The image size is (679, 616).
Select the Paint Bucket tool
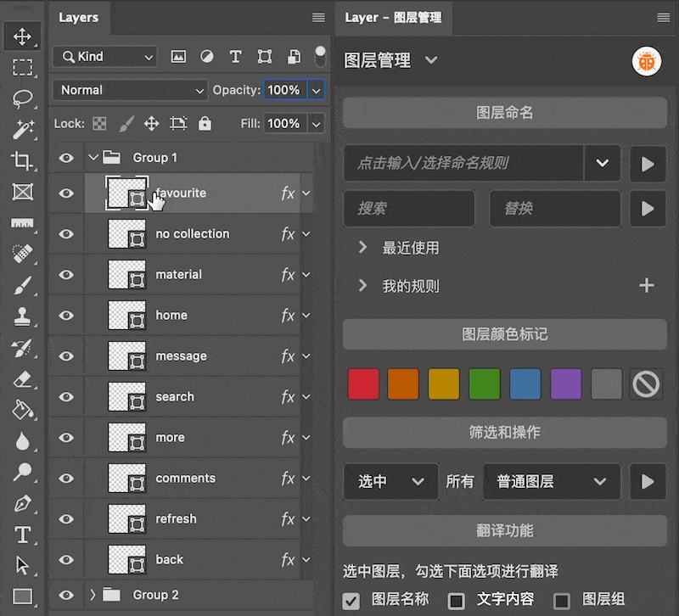[22, 410]
